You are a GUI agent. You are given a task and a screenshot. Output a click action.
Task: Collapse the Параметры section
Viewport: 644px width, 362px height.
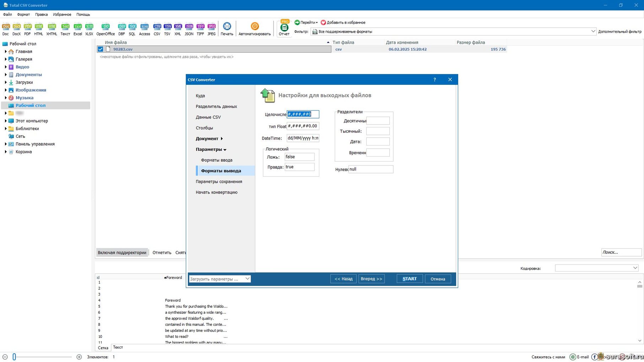[x=211, y=149]
